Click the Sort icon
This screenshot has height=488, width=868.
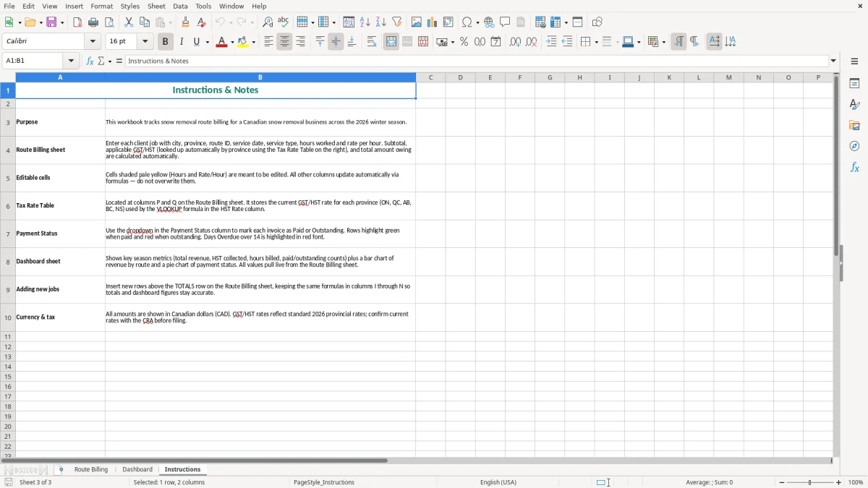[x=349, y=22]
